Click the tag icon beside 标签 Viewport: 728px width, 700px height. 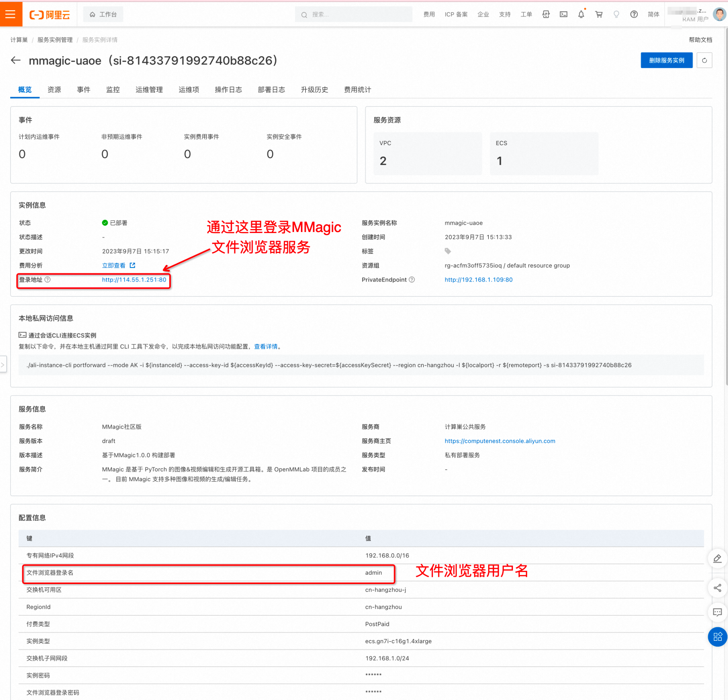pos(448,251)
